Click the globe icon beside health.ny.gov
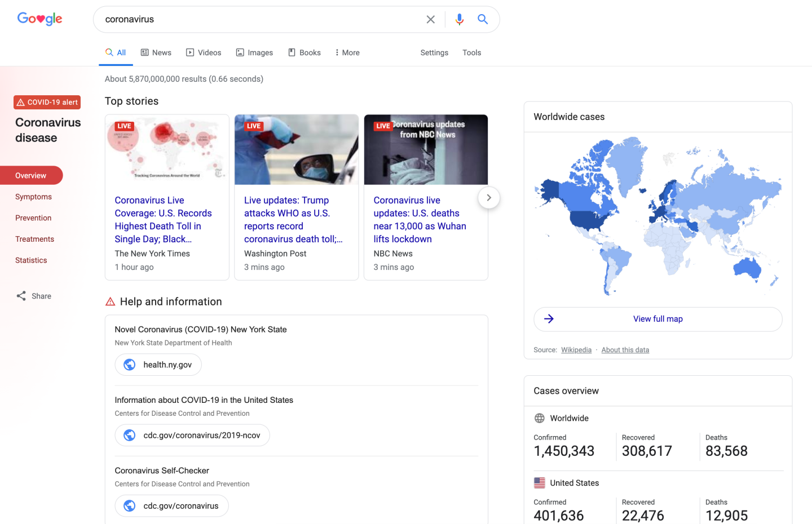This screenshot has height=524, width=812. pyautogui.click(x=130, y=365)
